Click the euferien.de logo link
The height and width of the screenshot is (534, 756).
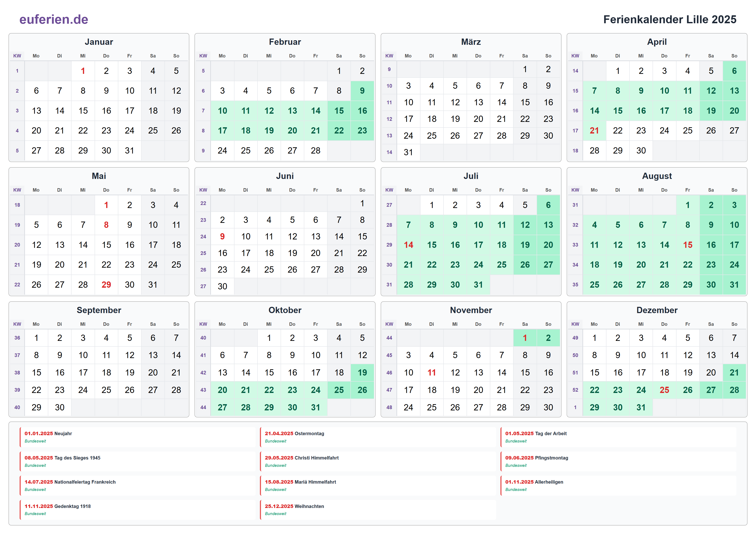[x=54, y=19]
